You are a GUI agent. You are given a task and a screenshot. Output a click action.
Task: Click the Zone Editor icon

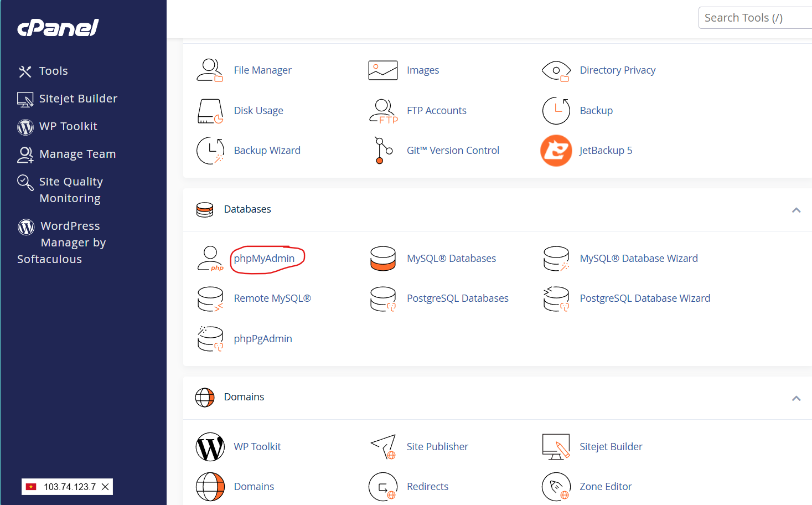556,487
